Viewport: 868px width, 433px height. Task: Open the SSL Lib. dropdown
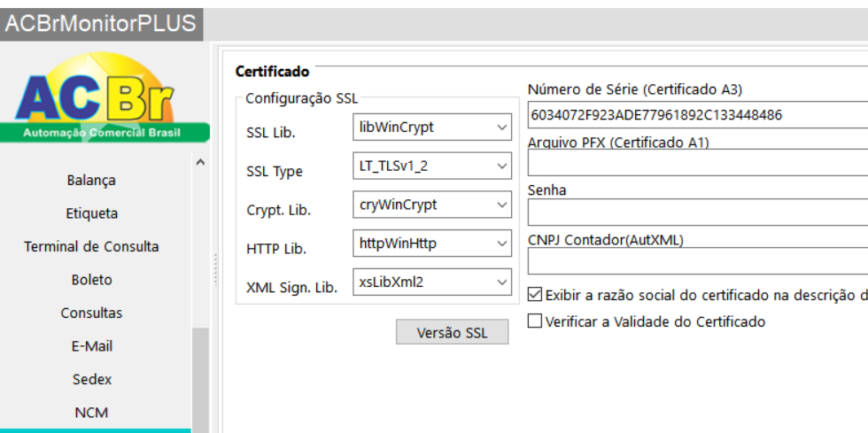click(432, 128)
